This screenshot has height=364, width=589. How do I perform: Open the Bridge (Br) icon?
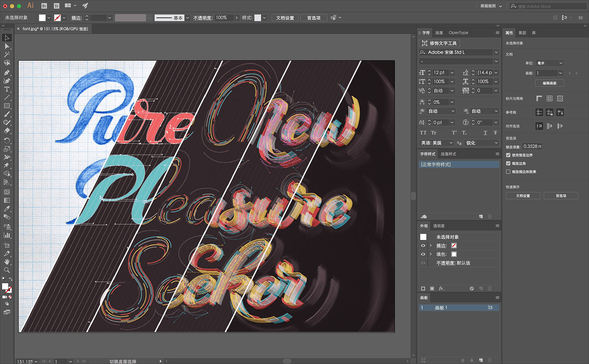point(44,6)
